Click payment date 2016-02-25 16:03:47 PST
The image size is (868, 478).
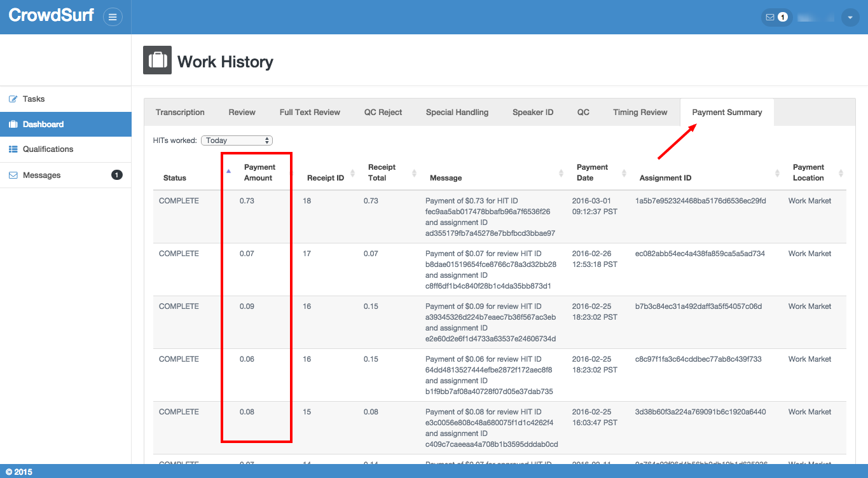[595, 418]
